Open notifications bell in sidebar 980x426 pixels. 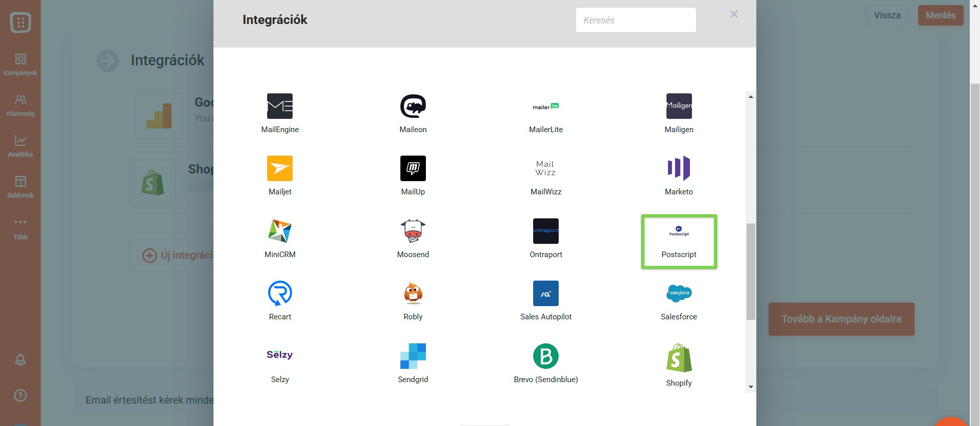click(20, 360)
